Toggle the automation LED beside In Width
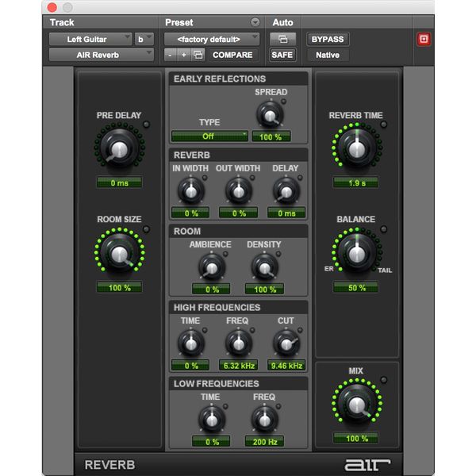 [205, 178]
